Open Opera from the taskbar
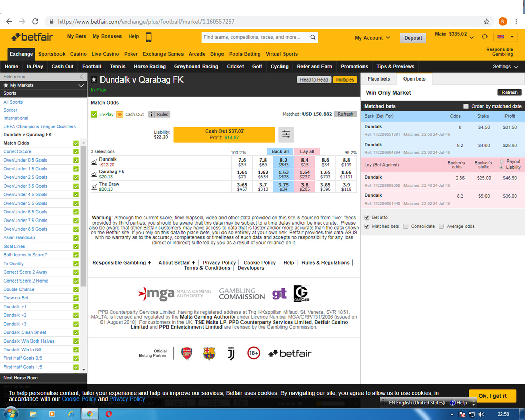This screenshot has height=420, width=525. coord(109,414)
